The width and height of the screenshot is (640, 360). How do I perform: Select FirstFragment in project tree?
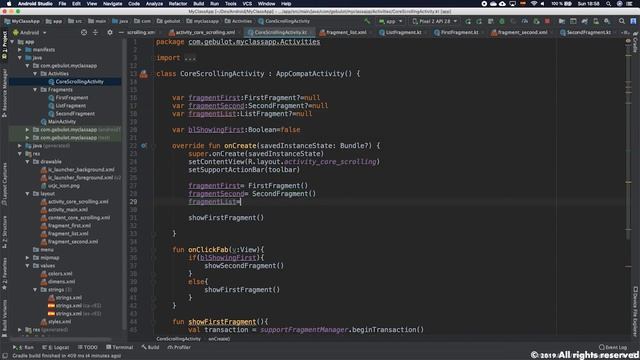(72, 98)
